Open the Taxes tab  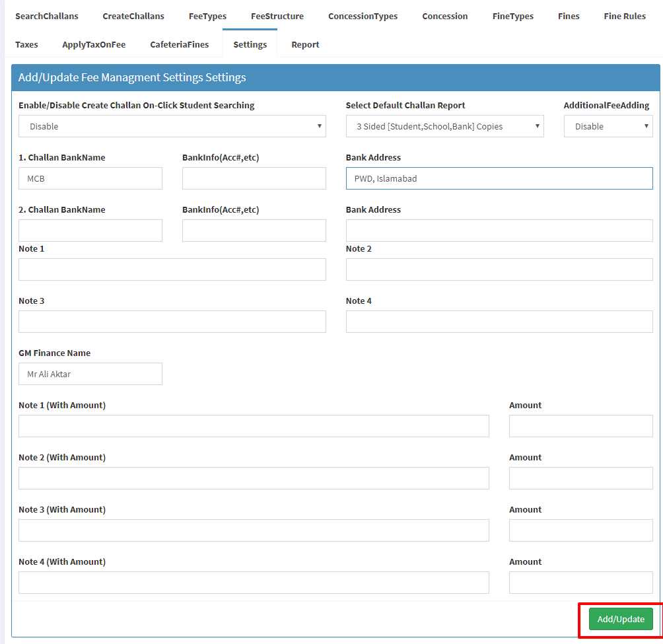pyautogui.click(x=26, y=44)
